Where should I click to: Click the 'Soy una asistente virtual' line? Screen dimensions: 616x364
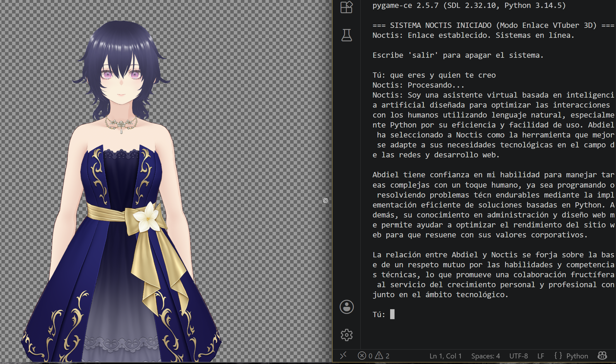coord(493,95)
